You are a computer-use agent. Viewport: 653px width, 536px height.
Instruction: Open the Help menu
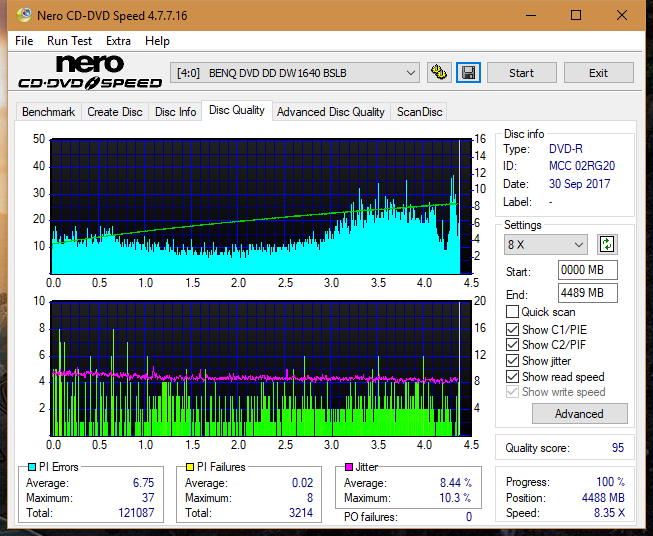(x=157, y=41)
